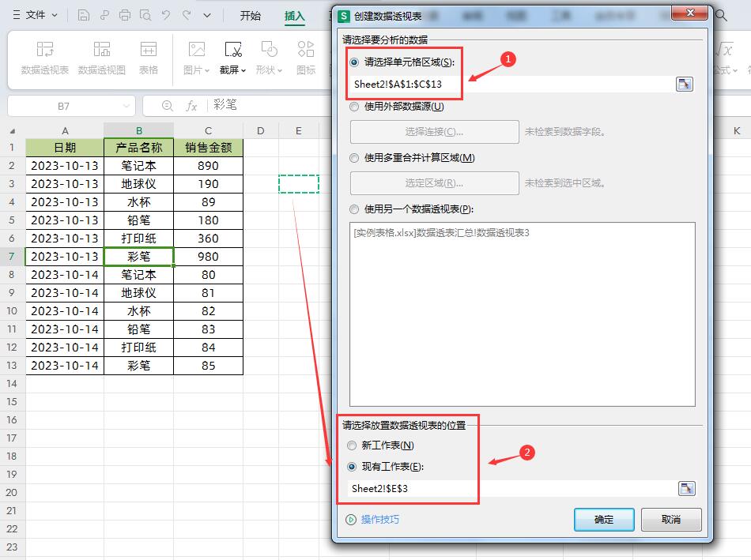Screen dimensions: 751x560
Task: Click cell containing 890
Action: (209, 166)
